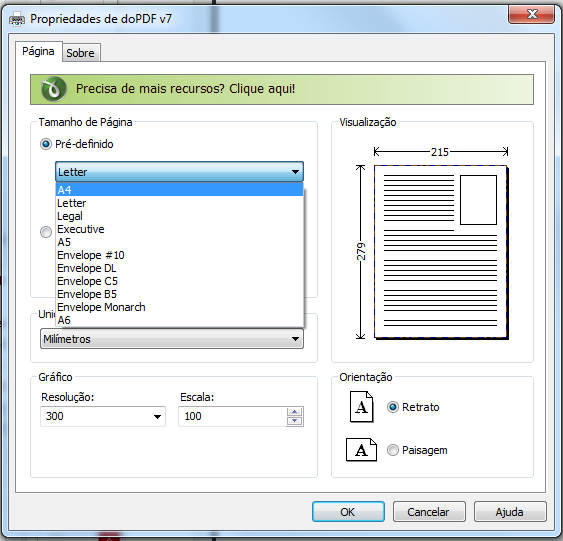Click the Cancelar button
Image resolution: width=563 pixels, height=541 pixels.
pos(429,512)
